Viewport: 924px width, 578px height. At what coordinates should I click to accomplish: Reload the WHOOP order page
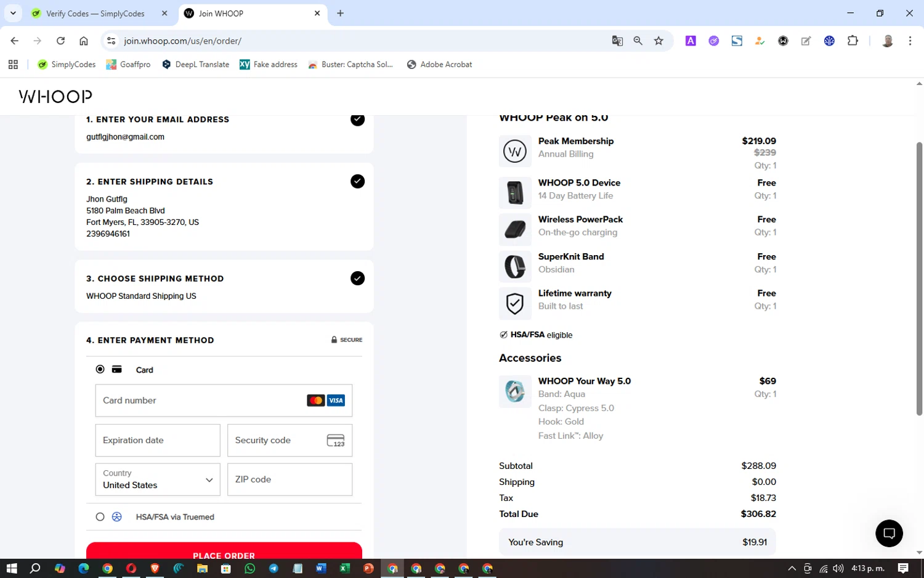(60, 41)
